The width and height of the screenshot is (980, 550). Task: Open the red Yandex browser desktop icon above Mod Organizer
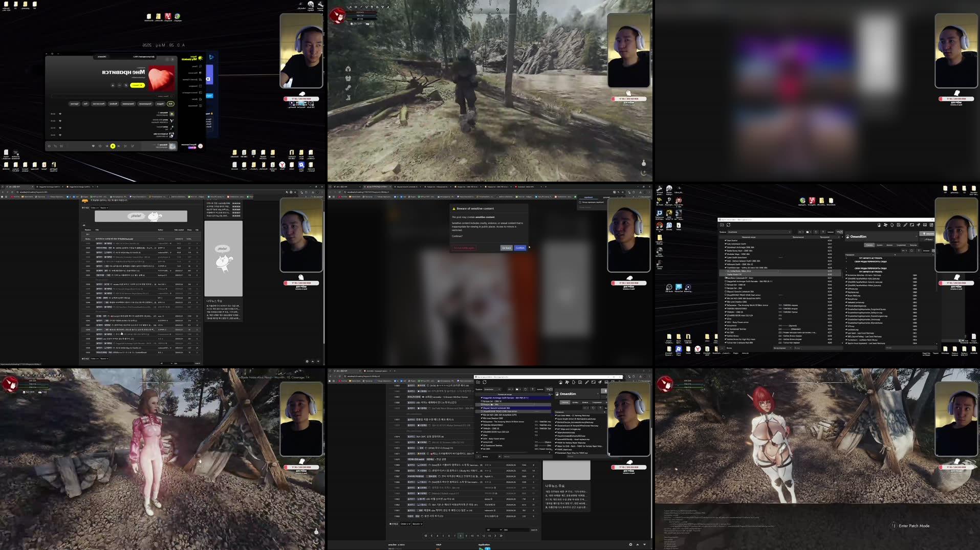pyautogui.click(x=812, y=202)
